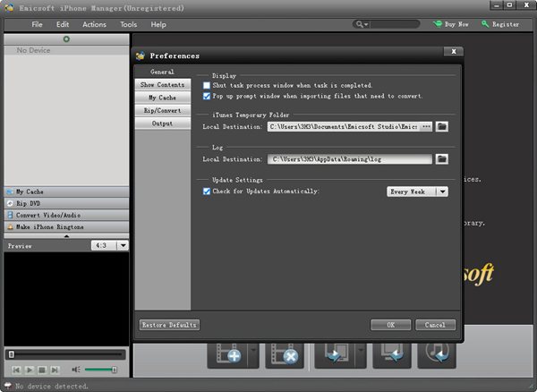Click the play button in preview
Screen dimensions: 537x392
click(30, 370)
